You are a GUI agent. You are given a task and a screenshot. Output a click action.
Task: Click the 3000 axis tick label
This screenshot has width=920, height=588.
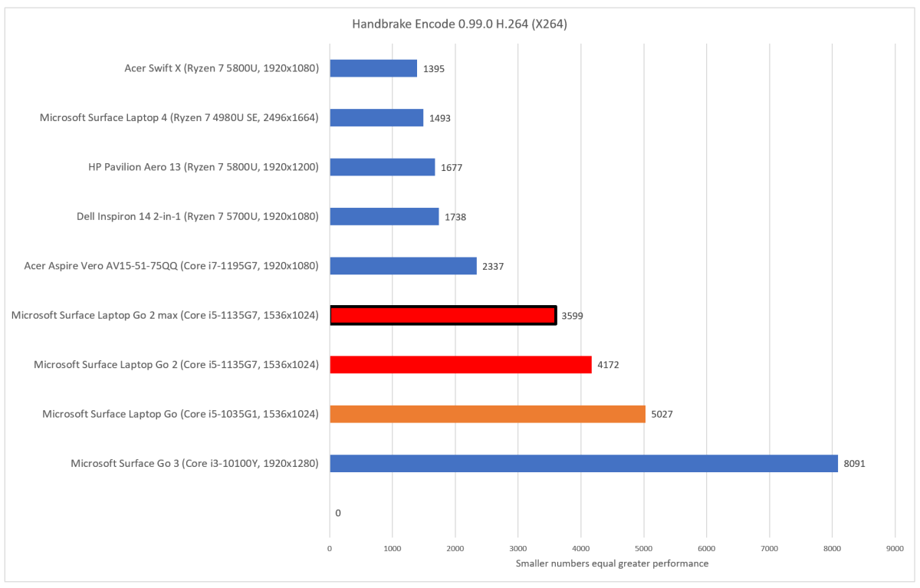(518, 548)
